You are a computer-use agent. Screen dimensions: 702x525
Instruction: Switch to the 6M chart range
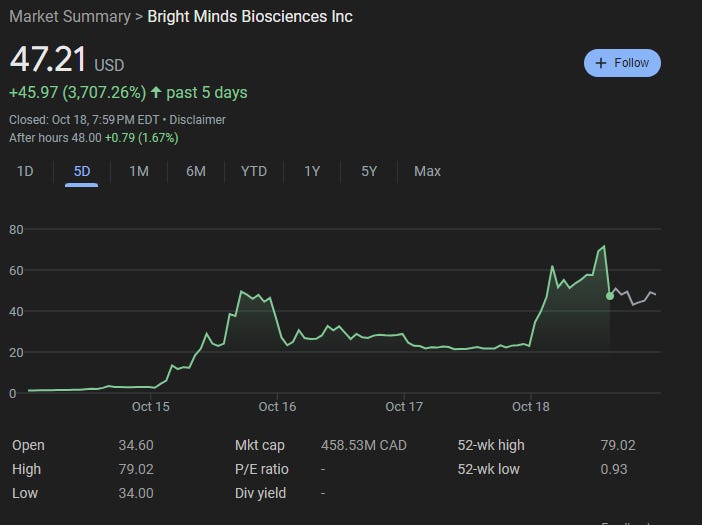(196, 171)
